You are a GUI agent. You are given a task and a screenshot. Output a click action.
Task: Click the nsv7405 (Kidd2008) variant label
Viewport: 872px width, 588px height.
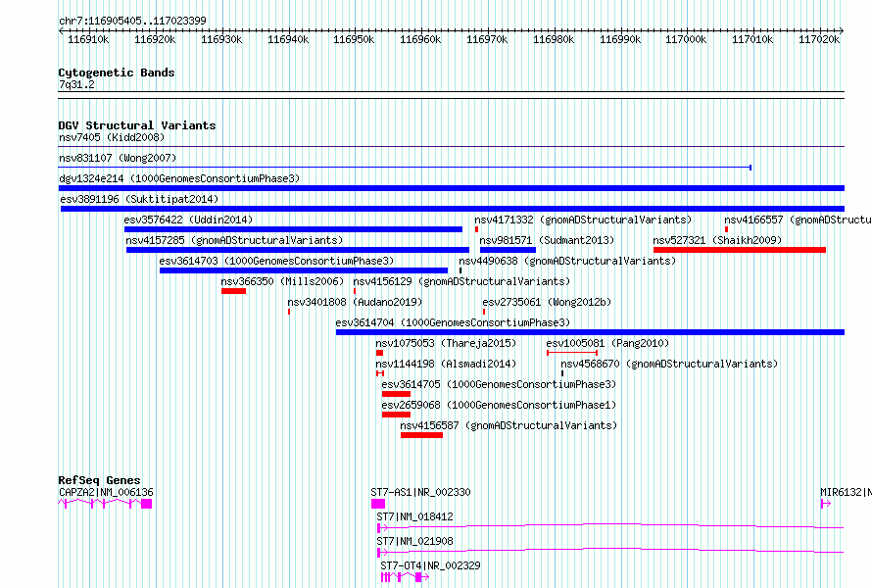point(112,137)
